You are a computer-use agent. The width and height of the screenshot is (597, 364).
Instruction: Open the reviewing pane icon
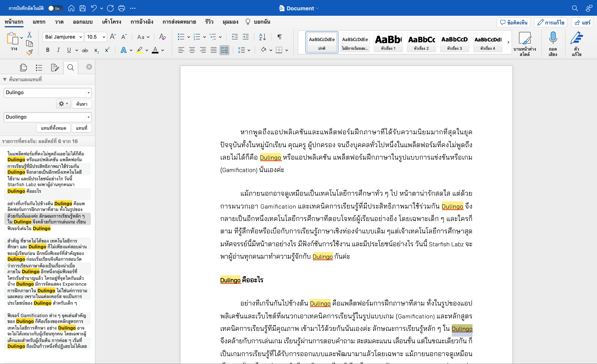(55, 67)
